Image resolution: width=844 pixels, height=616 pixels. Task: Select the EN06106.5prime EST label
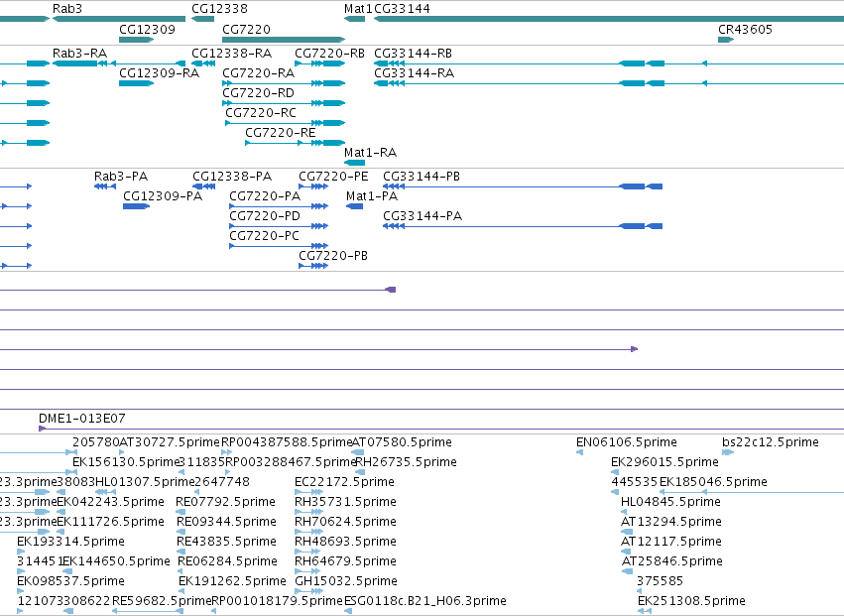point(627,442)
